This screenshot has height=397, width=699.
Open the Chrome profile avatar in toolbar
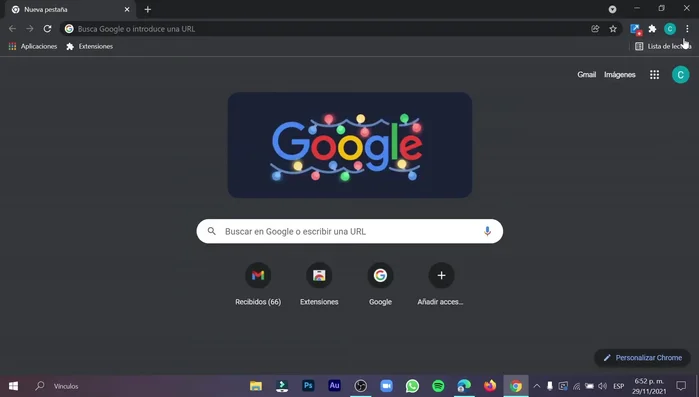pos(670,29)
